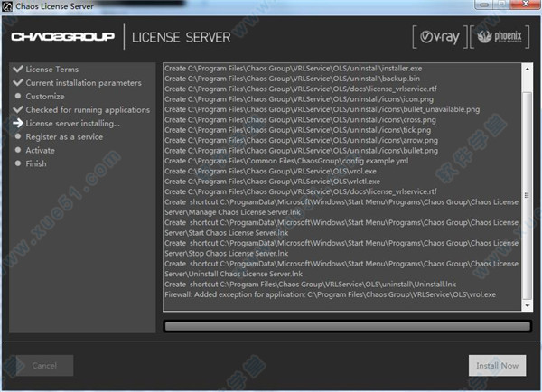Viewport: 542px width, 392px height.
Task: Click the log scrollbar down arrow
Action: coord(528,305)
